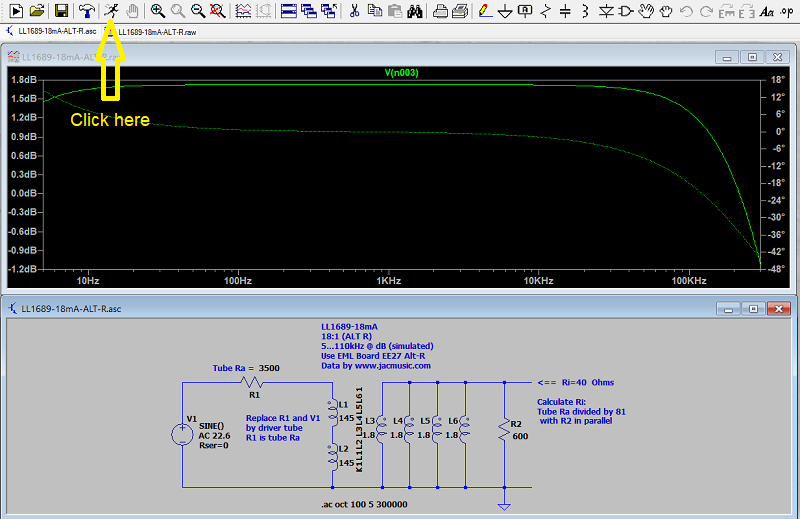Click the Run simulation running-man icon

coord(111,11)
